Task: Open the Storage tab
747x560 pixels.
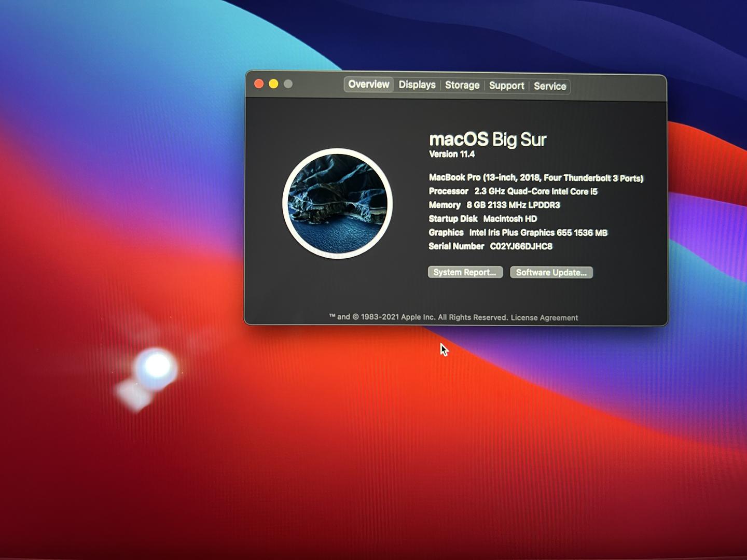Action: pyautogui.click(x=462, y=86)
